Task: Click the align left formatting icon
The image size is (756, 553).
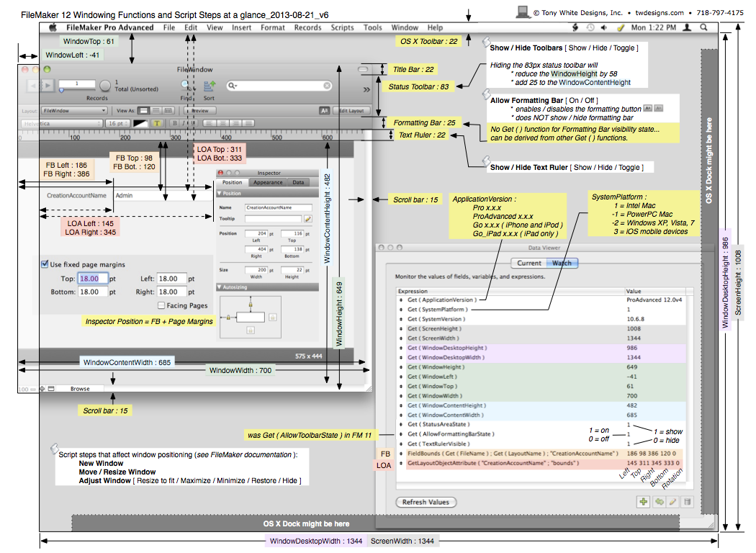Action: pos(209,123)
